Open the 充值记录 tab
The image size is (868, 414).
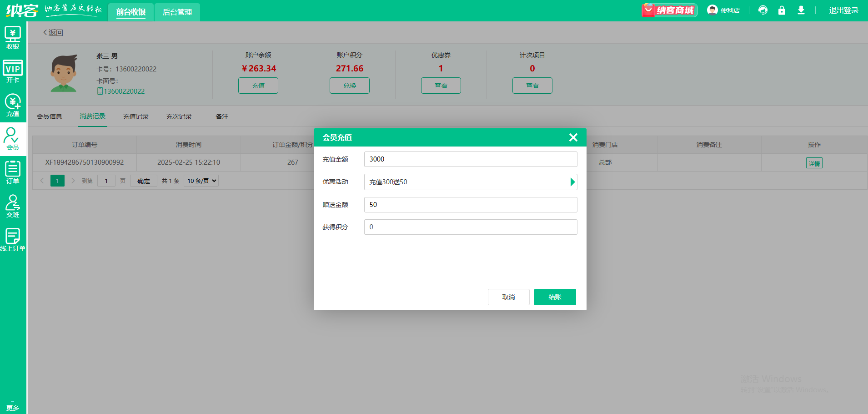(135, 116)
